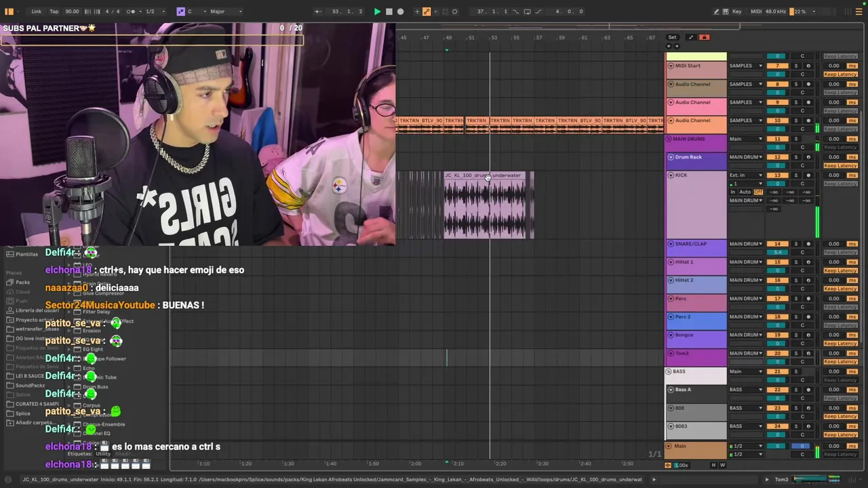Toggle the computer MIDI keyboard icon
Screen dimensions: 868x488
tap(726, 12)
